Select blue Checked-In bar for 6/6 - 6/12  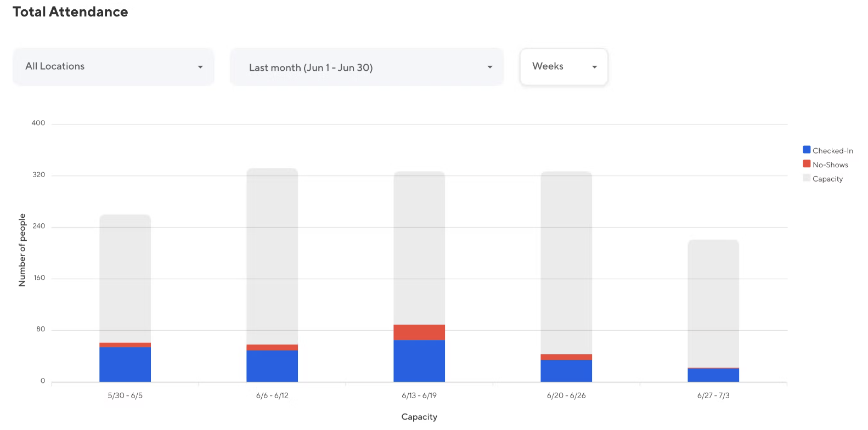coord(272,366)
